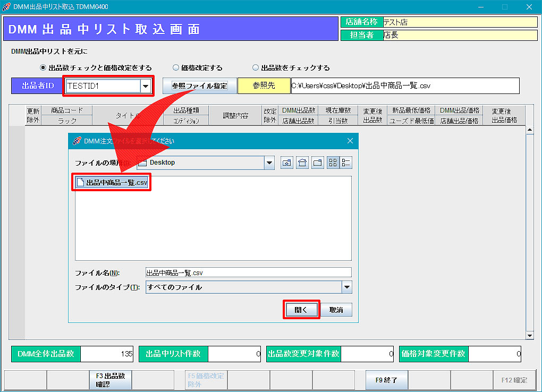Click the Home folder icon in dialog
Image resolution: width=542 pixels, height=392 pixels.
[x=302, y=163]
